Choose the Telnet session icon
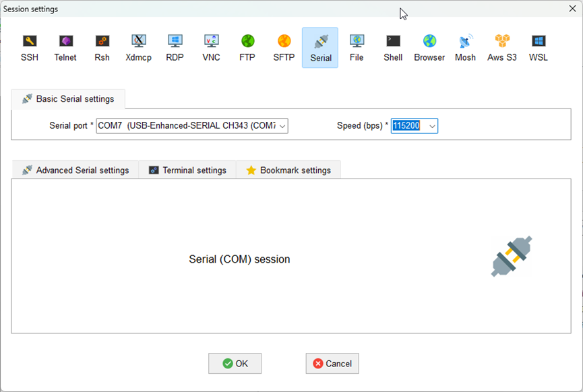 pos(65,47)
